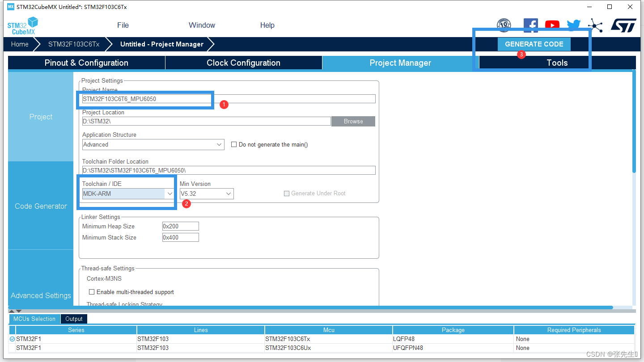Open the Code Generator side tab
This screenshot has height=362, width=644.
(x=41, y=206)
